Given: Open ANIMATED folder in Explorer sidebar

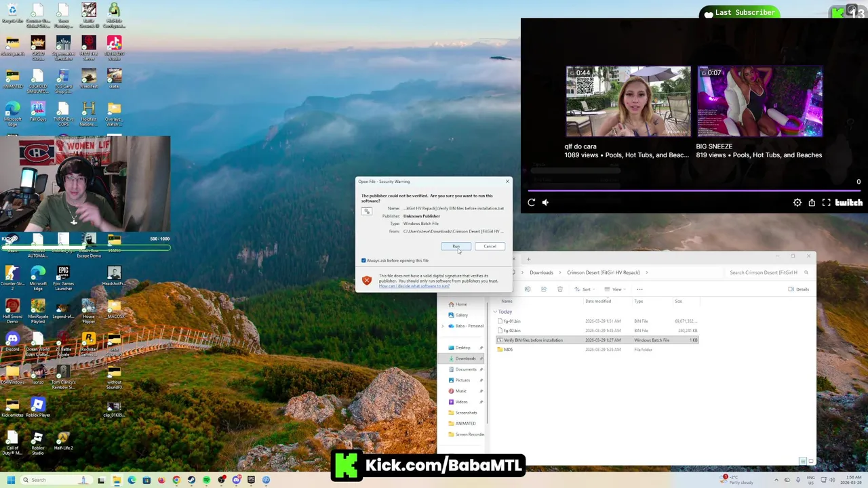Looking at the screenshot, I should coord(465,424).
